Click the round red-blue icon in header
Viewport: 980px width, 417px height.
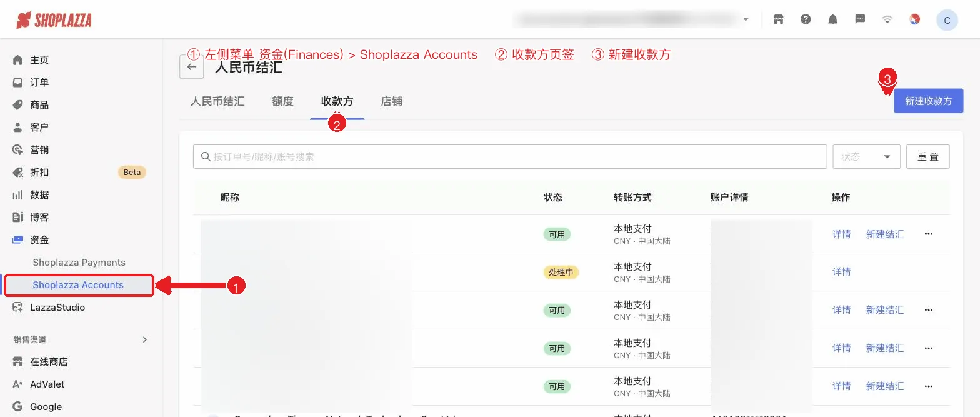[914, 19]
